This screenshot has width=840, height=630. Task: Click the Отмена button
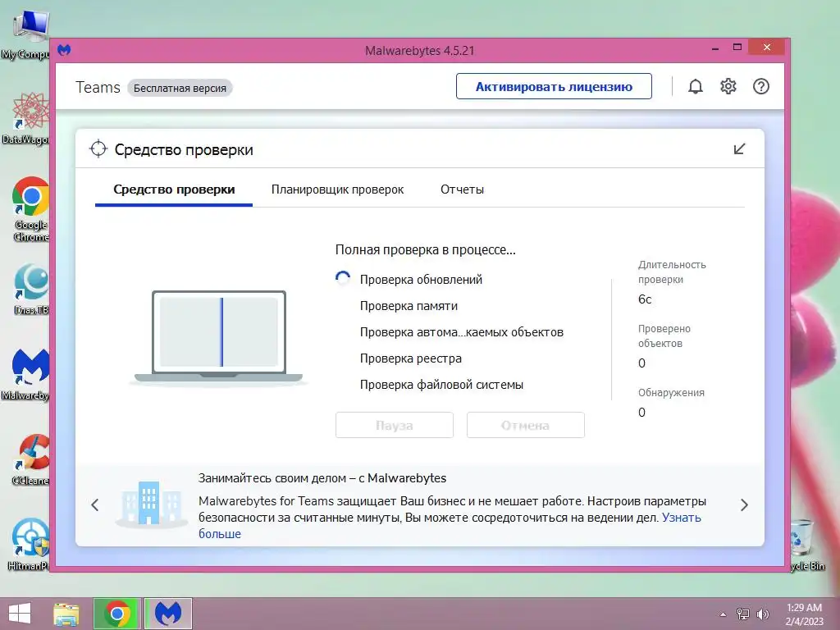coord(526,426)
